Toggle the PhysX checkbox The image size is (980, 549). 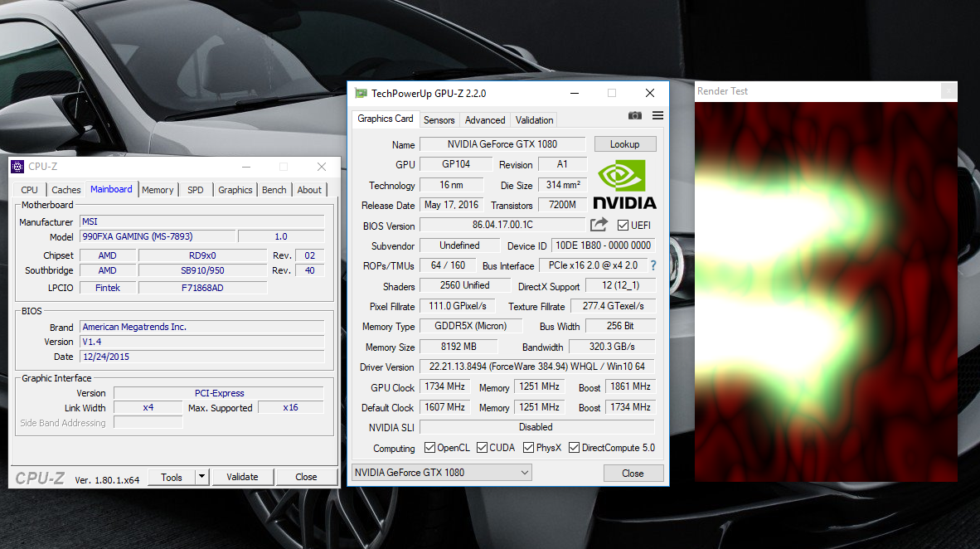pyautogui.click(x=528, y=448)
